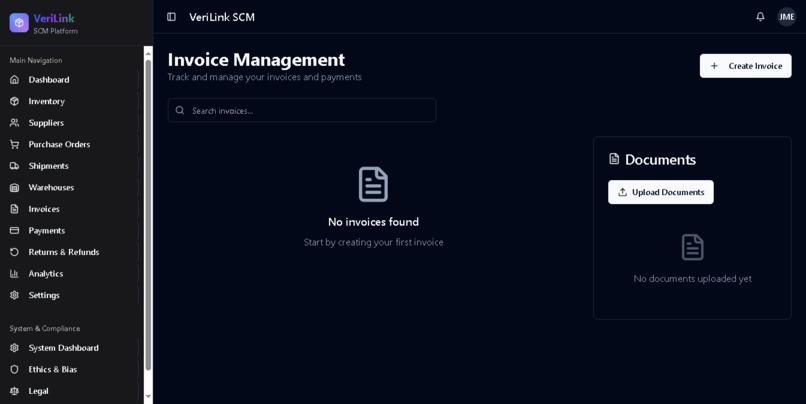Image resolution: width=806 pixels, height=404 pixels.
Task: Click the "Invoice Management" heading
Action: (x=256, y=60)
